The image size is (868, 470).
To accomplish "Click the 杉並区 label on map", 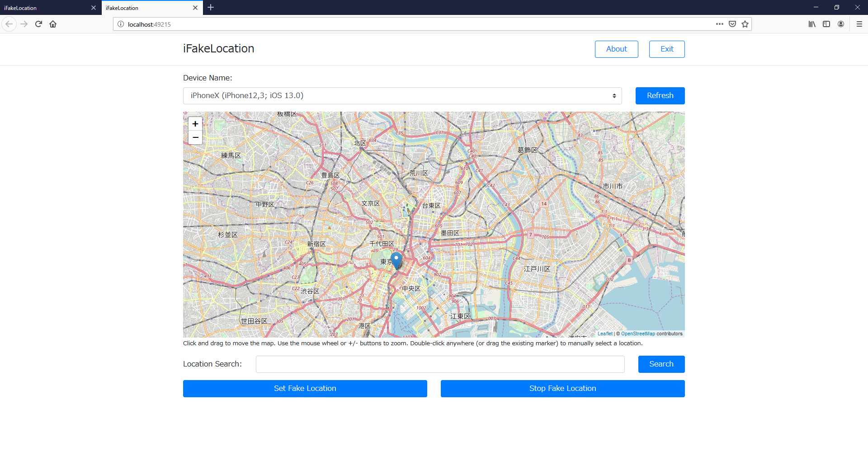I will [x=228, y=235].
